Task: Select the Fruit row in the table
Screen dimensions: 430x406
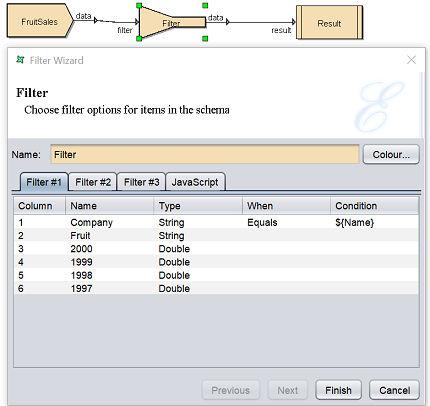Action: (216, 235)
